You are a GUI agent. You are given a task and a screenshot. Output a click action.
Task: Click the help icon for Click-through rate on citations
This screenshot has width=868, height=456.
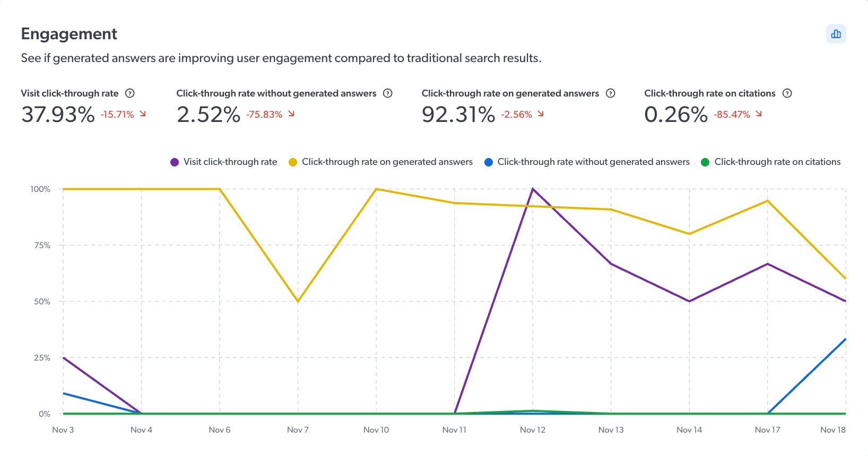pyautogui.click(x=787, y=93)
